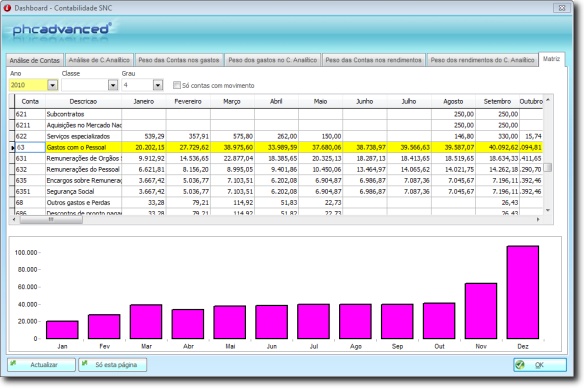Click the January value 20.202,15

pos(144,148)
